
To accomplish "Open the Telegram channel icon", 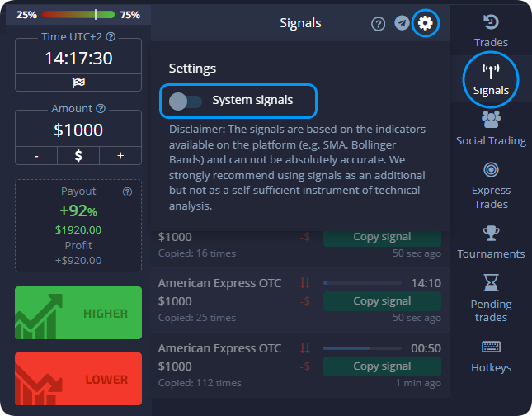I will [x=402, y=23].
